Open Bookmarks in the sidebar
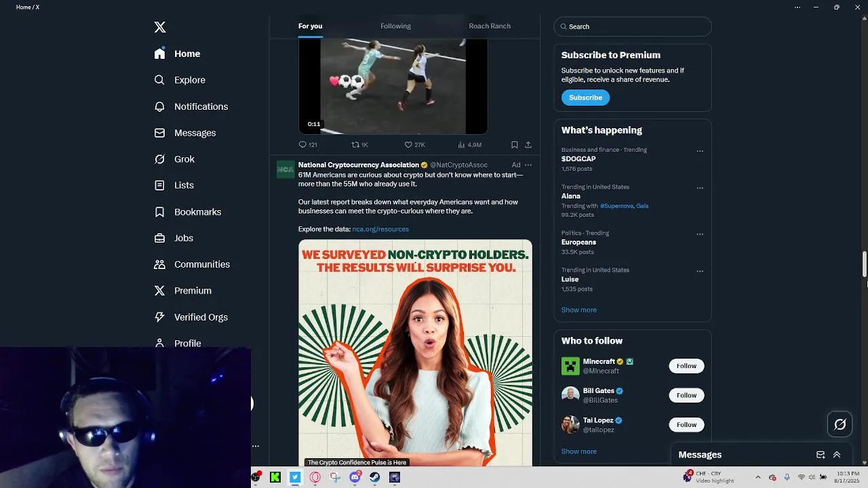This screenshot has height=488, width=868. click(x=188, y=212)
